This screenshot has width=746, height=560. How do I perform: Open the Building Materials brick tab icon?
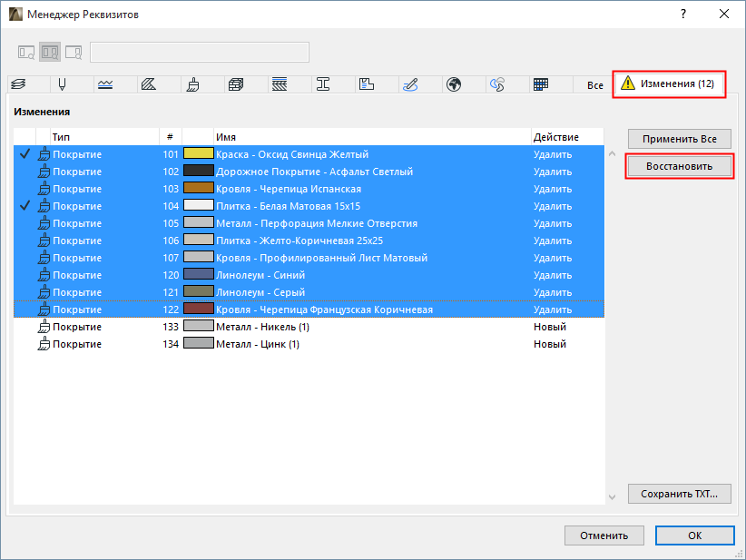(x=236, y=84)
